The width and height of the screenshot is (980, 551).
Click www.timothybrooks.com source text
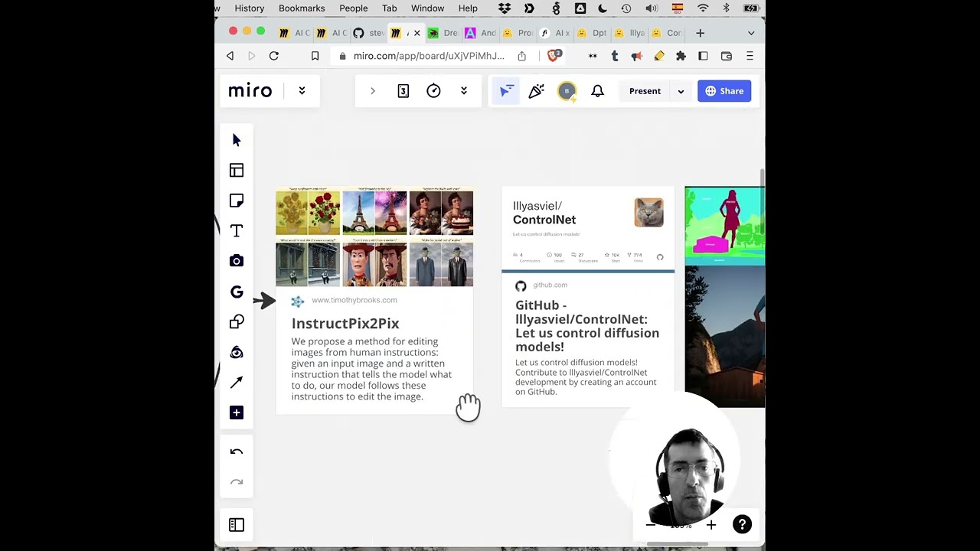[354, 300]
